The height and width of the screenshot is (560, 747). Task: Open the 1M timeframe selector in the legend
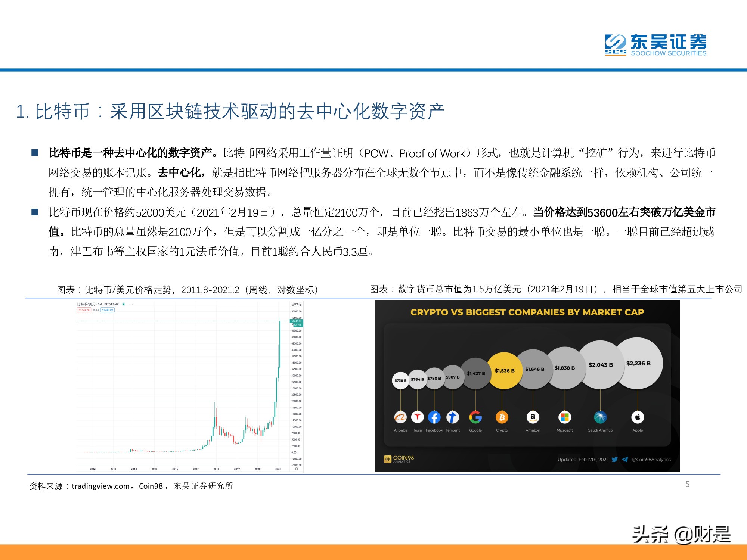[x=100, y=304]
